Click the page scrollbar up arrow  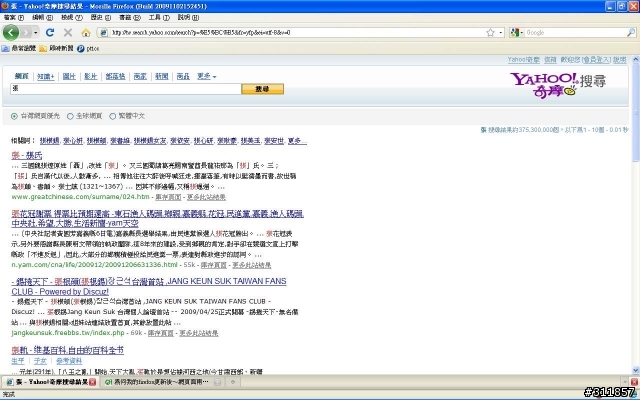(636, 60)
